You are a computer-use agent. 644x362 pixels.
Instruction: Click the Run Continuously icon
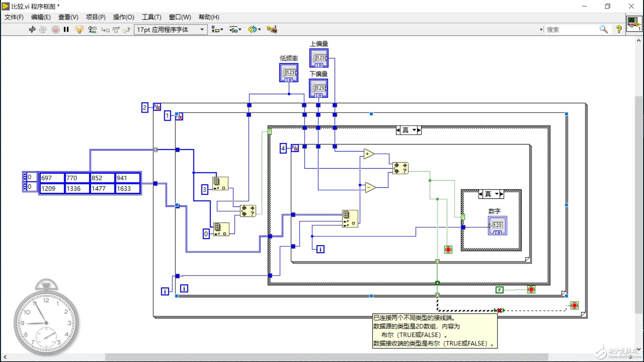pyautogui.click(x=43, y=29)
